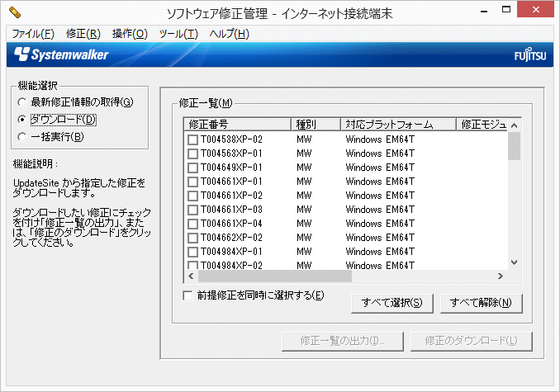This screenshot has height=392, width=560.
Task: Click the FUJITSU logo
Action: pos(530,55)
